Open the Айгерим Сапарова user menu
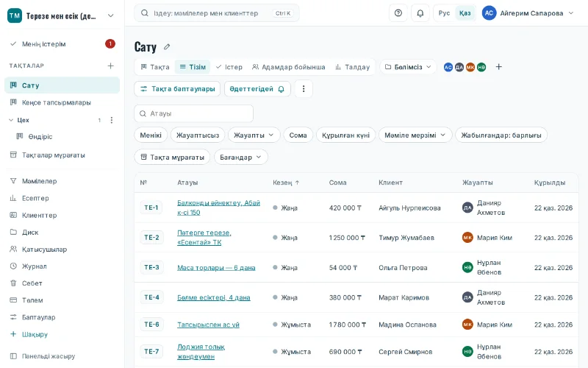 click(x=528, y=13)
